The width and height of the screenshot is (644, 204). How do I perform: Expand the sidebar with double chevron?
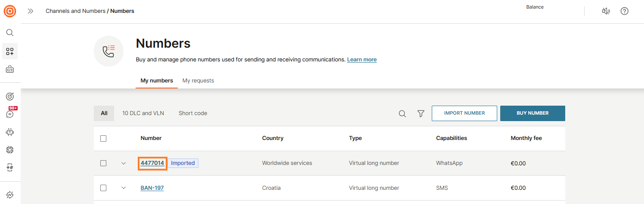click(30, 11)
